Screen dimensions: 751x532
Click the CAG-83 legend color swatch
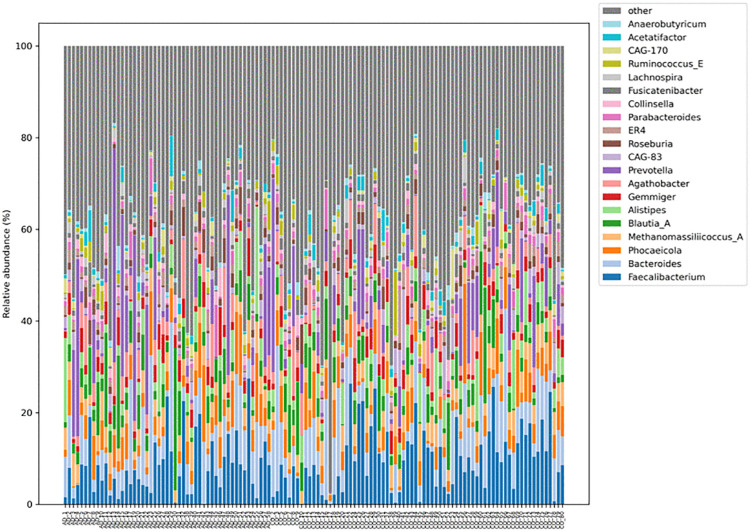[x=612, y=157]
